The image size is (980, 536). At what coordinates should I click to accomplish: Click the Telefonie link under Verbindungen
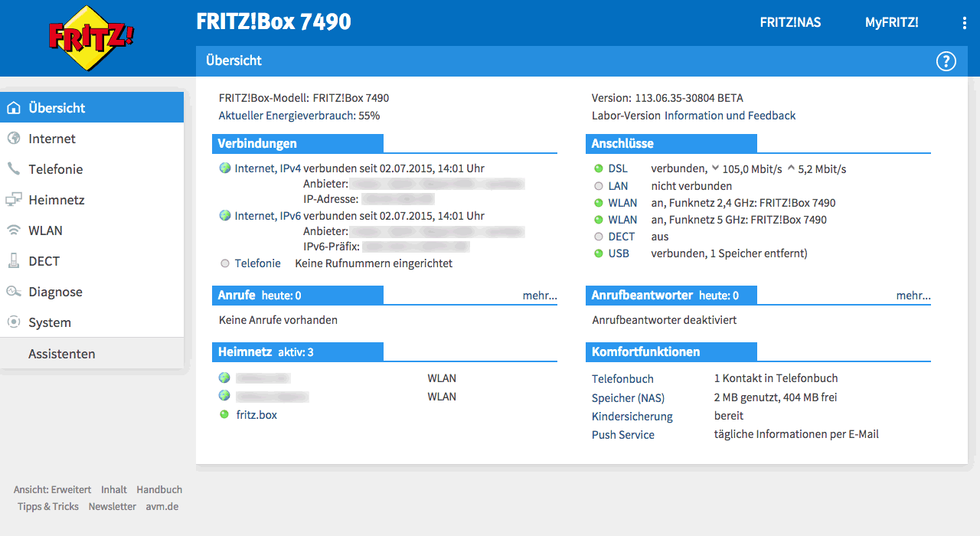[x=258, y=263]
